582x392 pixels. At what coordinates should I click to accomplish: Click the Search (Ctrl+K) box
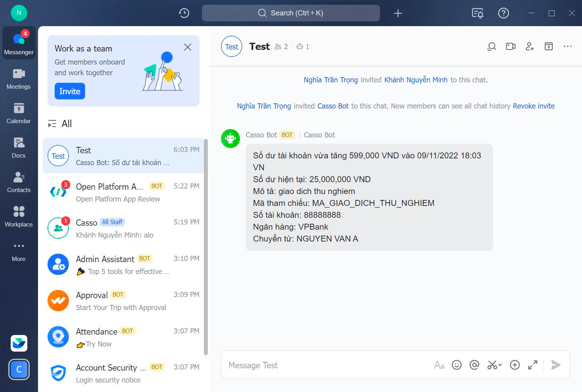pos(291,13)
